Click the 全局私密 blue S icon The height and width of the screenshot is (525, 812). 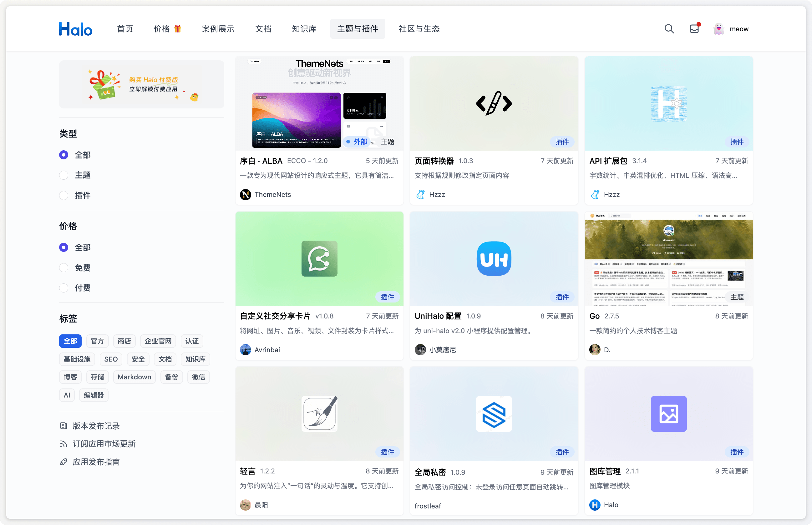click(x=494, y=413)
